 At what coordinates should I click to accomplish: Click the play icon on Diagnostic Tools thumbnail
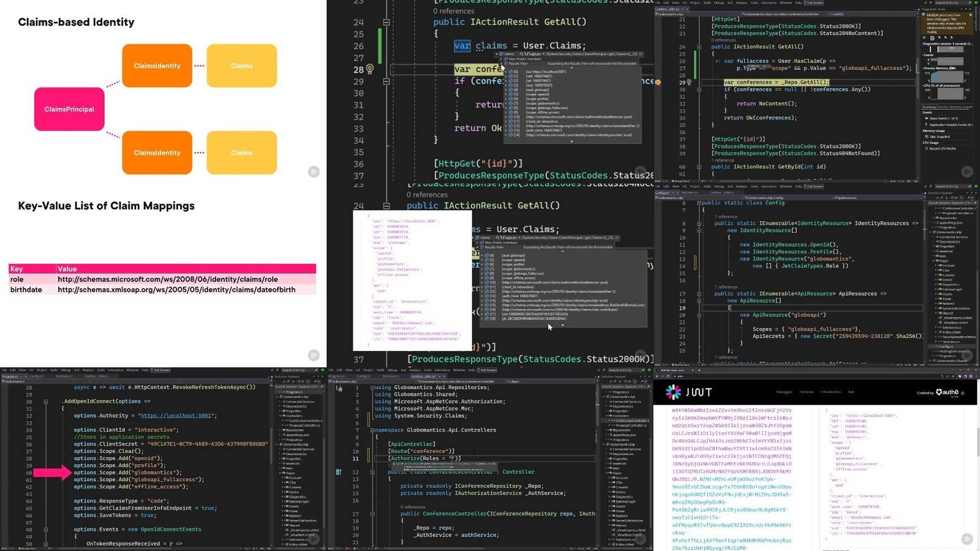967,172
